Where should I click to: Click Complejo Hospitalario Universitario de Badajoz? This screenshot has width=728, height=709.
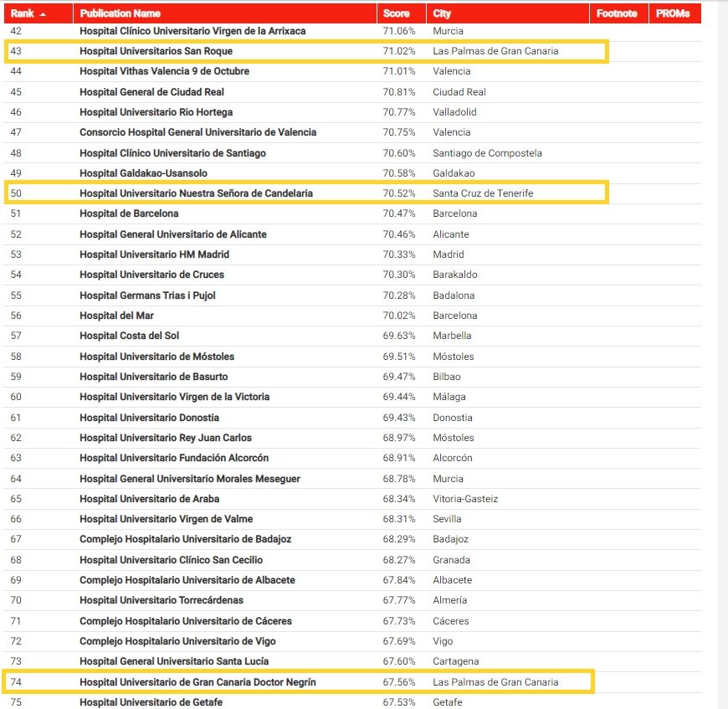pos(186,539)
